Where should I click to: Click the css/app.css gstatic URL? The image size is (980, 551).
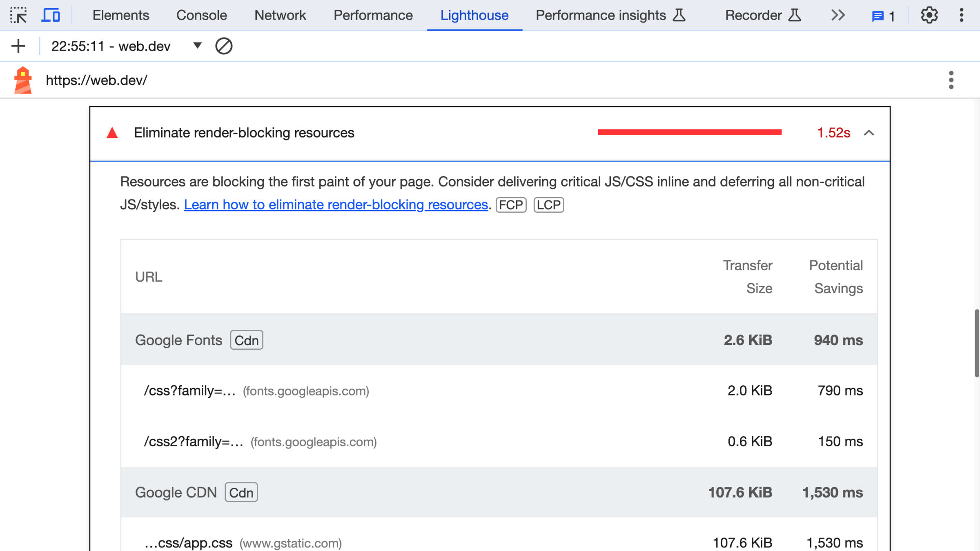pos(188,543)
